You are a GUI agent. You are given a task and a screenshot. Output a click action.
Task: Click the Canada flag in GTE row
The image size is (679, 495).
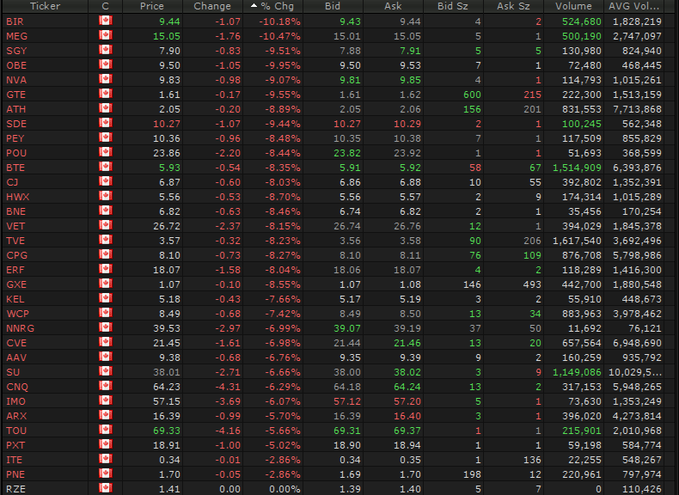(x=105, y=94)
